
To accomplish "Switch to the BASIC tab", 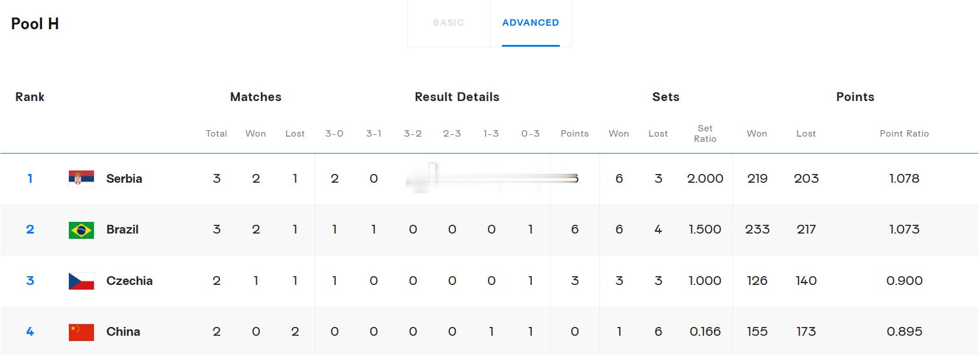I will point(449,23).
